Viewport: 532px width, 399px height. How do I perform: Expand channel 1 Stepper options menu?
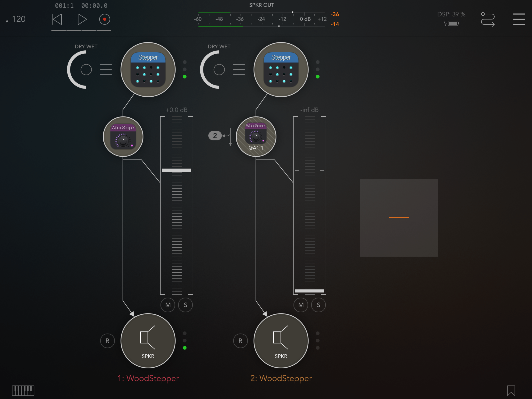[106, 70]
